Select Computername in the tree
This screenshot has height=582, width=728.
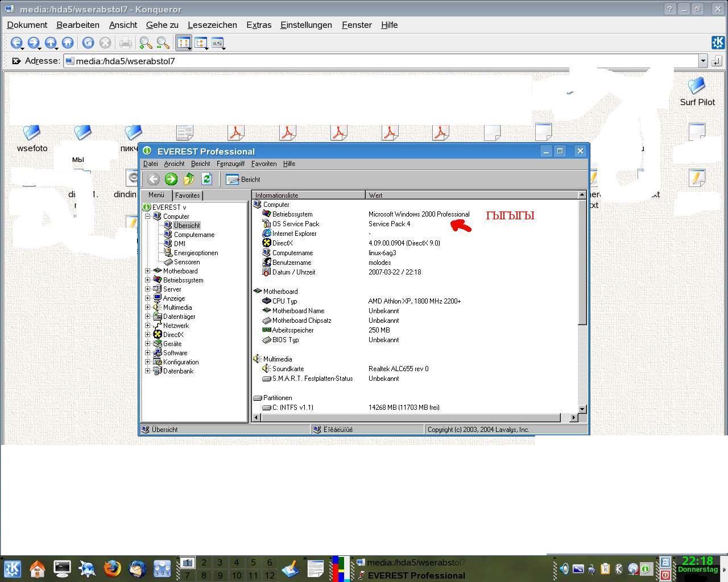click(x=194, y=235)
